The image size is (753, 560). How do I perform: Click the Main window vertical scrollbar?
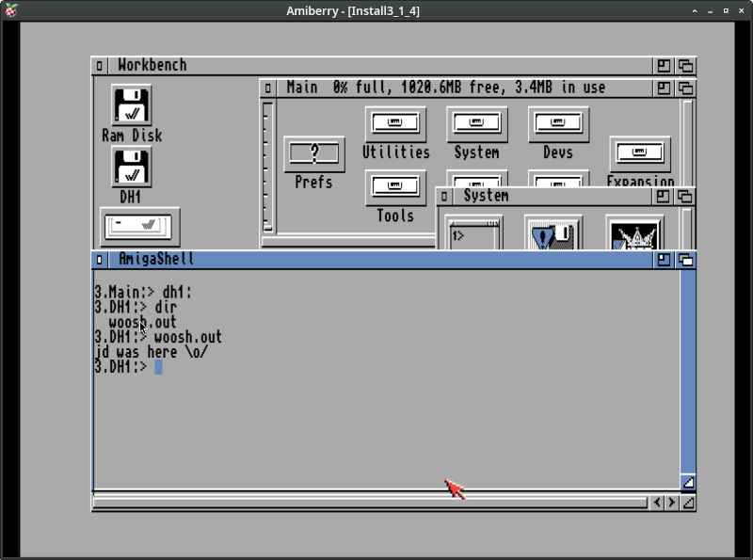coord(688,142)
